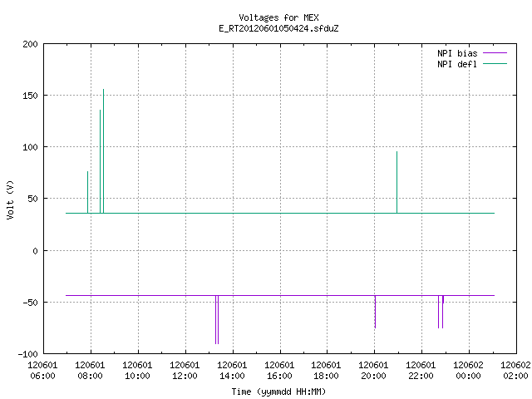The height and width of the screenshot is (399, 532).
Task: Click the first green spike before 08:00
Action: point(87,192)
